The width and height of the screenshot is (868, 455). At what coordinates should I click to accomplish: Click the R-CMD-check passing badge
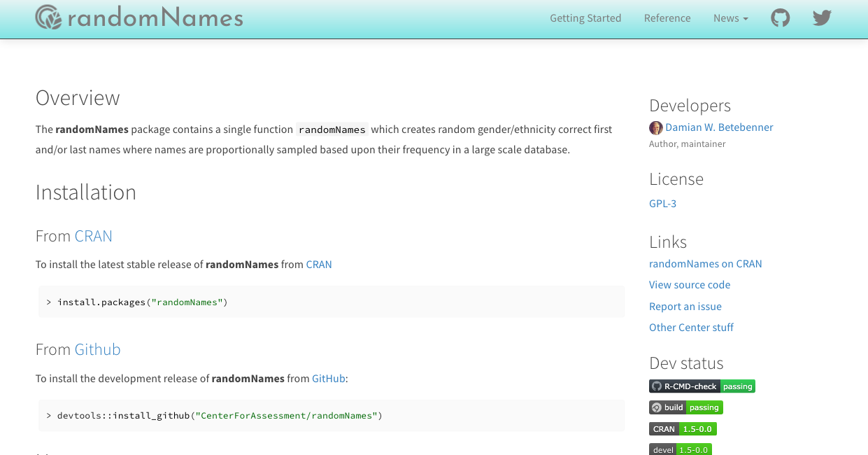coord(702,386)
